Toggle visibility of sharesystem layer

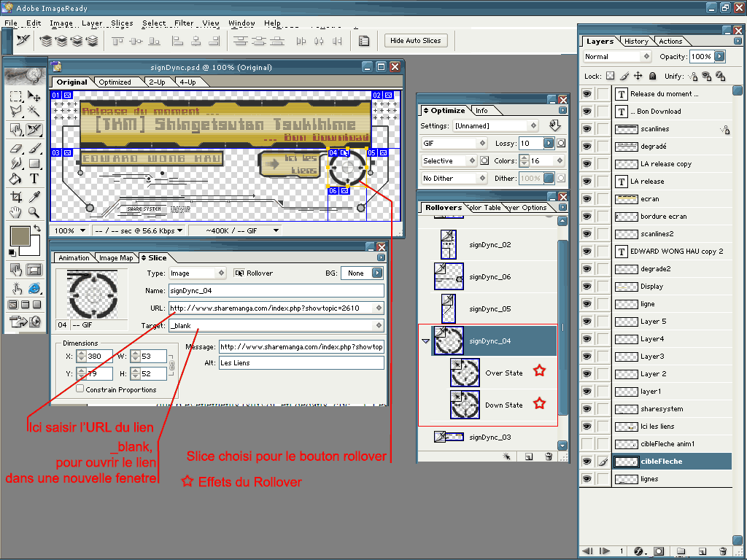587,409
